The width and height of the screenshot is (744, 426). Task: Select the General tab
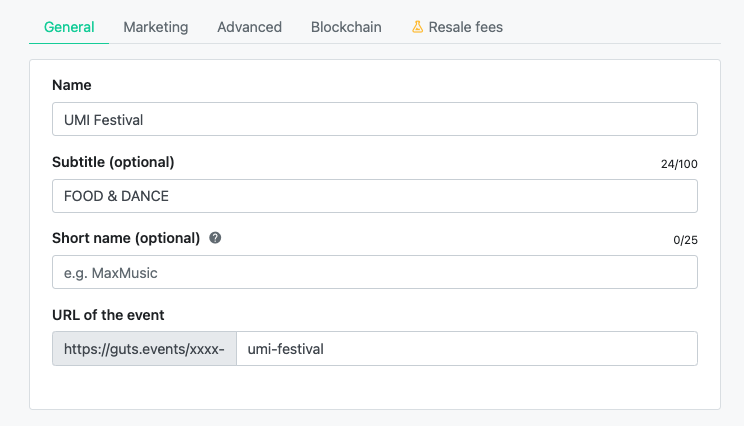[x=69, y=27]
